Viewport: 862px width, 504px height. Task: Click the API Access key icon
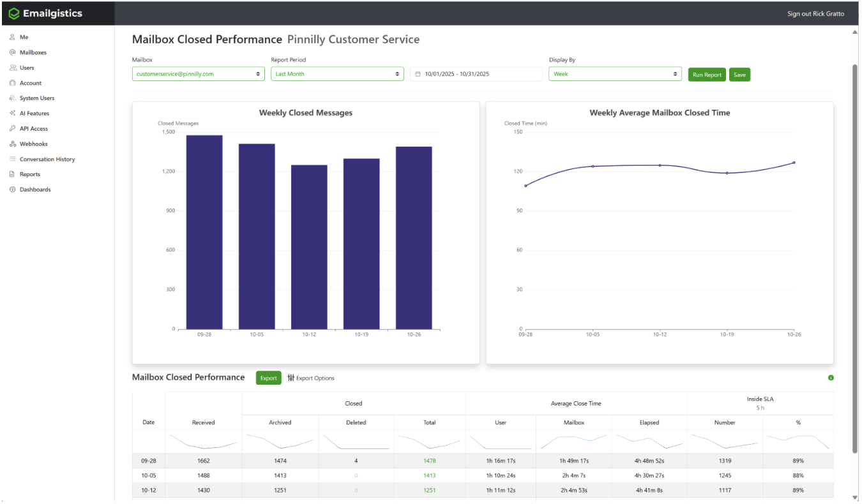[x=12, y=128]
